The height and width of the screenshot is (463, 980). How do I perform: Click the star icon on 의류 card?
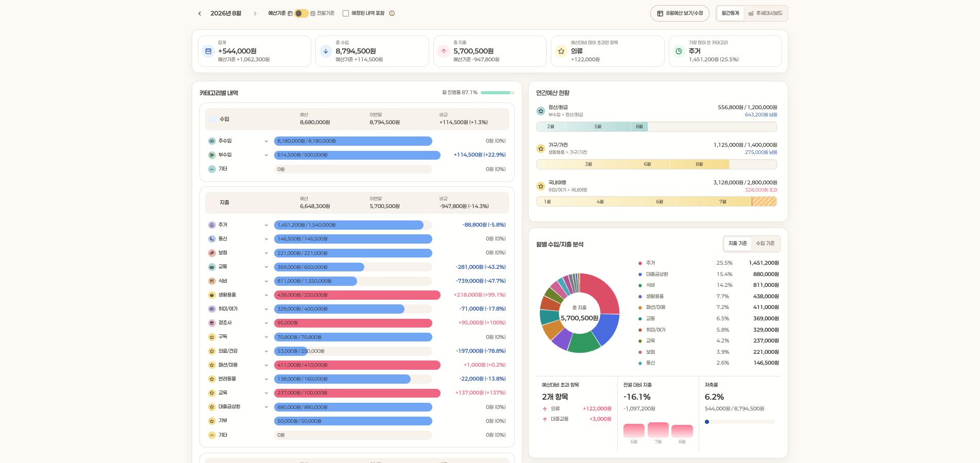561,51
